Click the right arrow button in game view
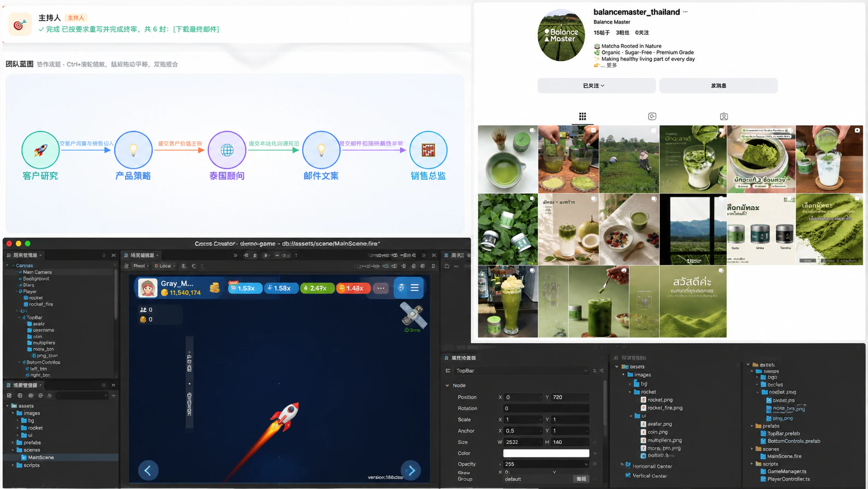868x489 pixels. [411, 470]
